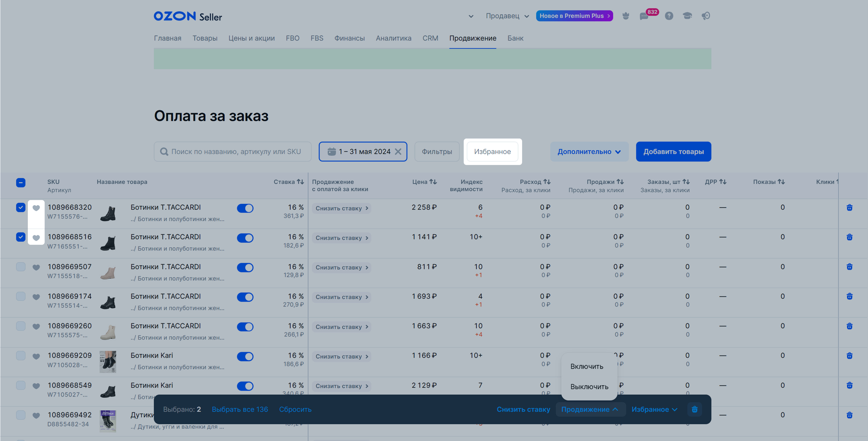Screen dimensions: 868x441
Task: Turn off promotion switch for SKU 1089668320
Action: [x=245, y=208]
